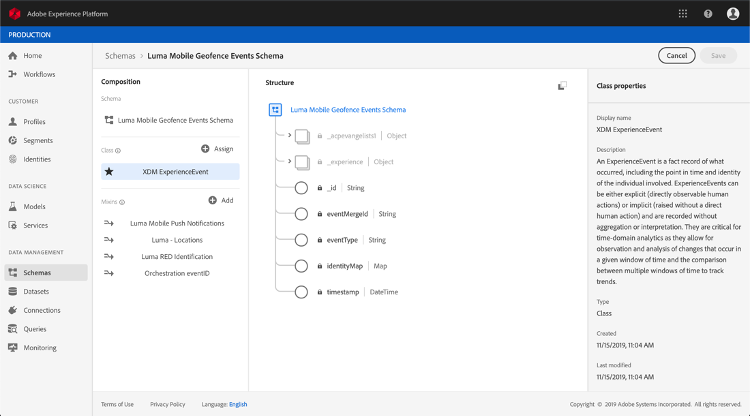
Task: Select the Orchestration eventID mixin
Action: [x=177, y=273]
